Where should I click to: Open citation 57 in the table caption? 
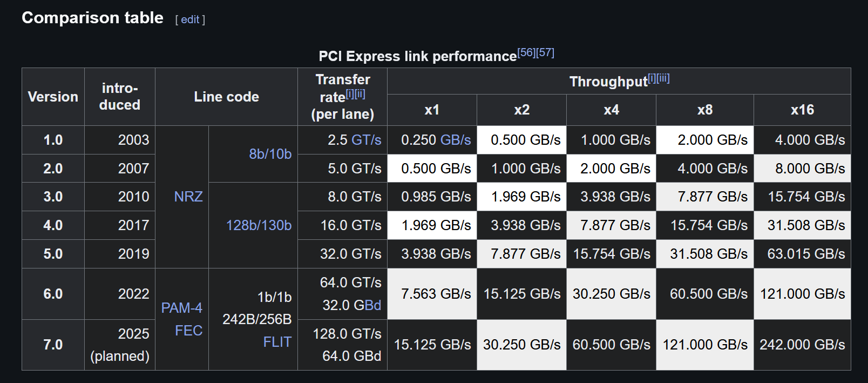pos(545,52)
